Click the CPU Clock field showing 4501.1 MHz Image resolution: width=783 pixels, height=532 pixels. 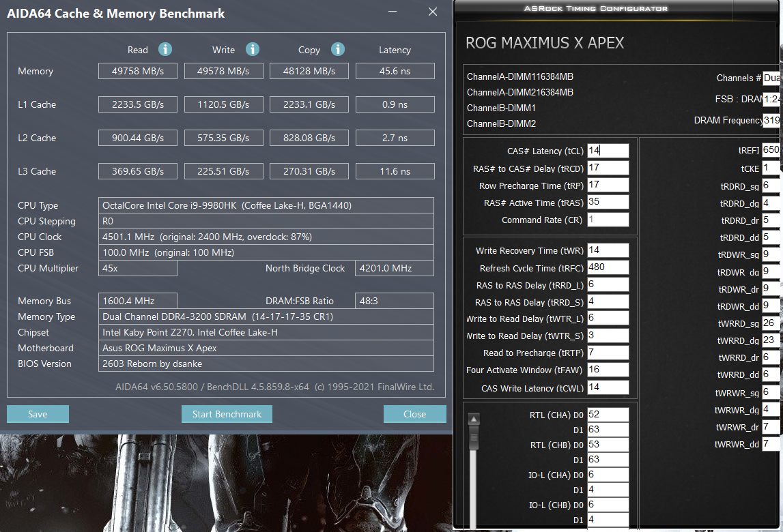click(266, 237)
